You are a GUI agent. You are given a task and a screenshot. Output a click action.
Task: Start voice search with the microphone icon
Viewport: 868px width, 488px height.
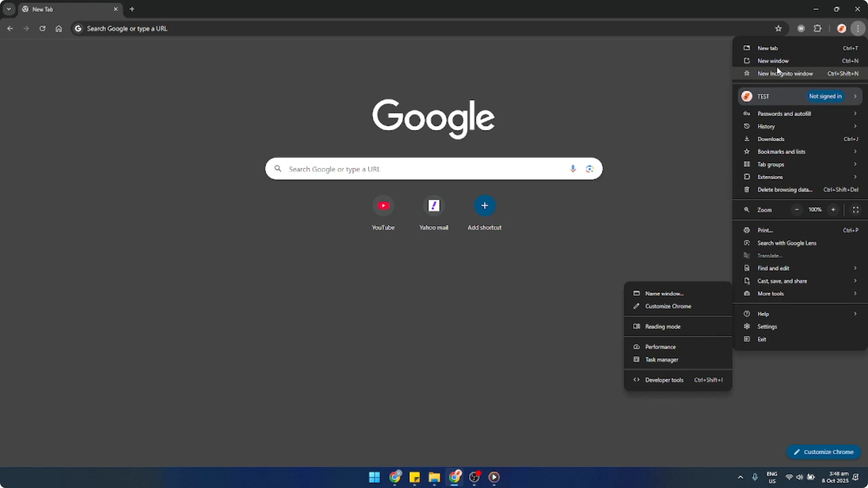[573, 169]
